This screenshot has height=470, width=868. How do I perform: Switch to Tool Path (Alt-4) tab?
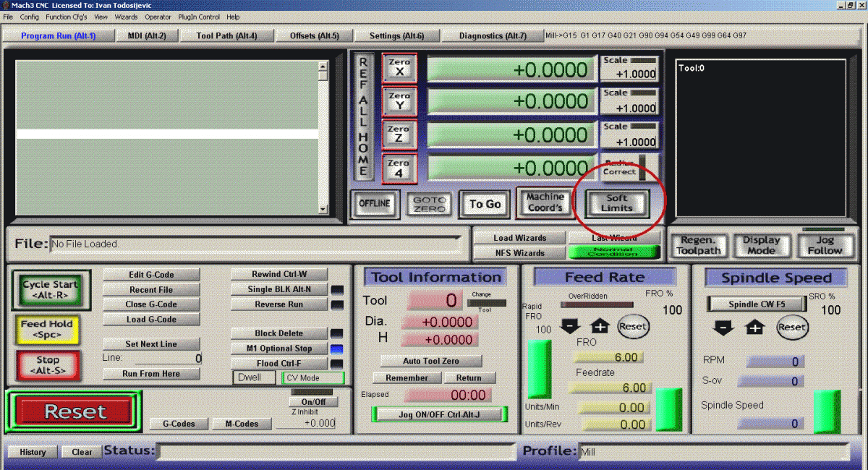pos(226,35)
